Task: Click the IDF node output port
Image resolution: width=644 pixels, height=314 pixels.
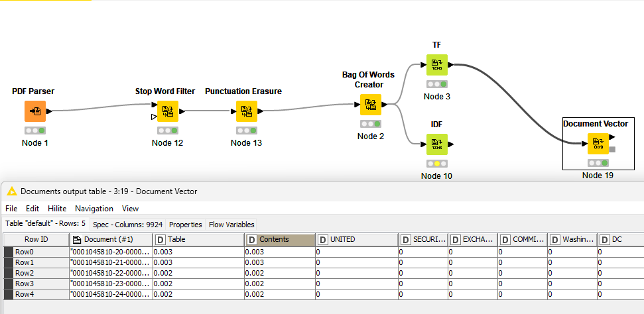Action: pos(450,144)
